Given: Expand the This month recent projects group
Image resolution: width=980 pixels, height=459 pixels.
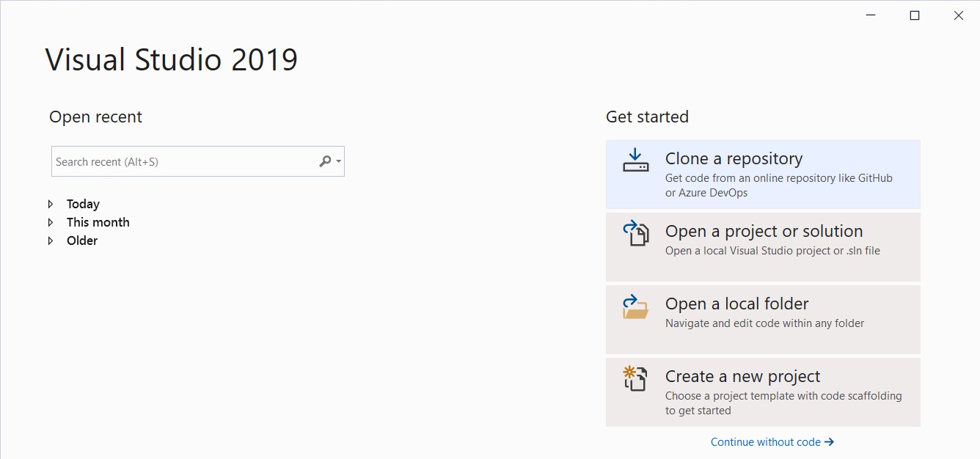Looking at the screenshot, I should 51,222.
